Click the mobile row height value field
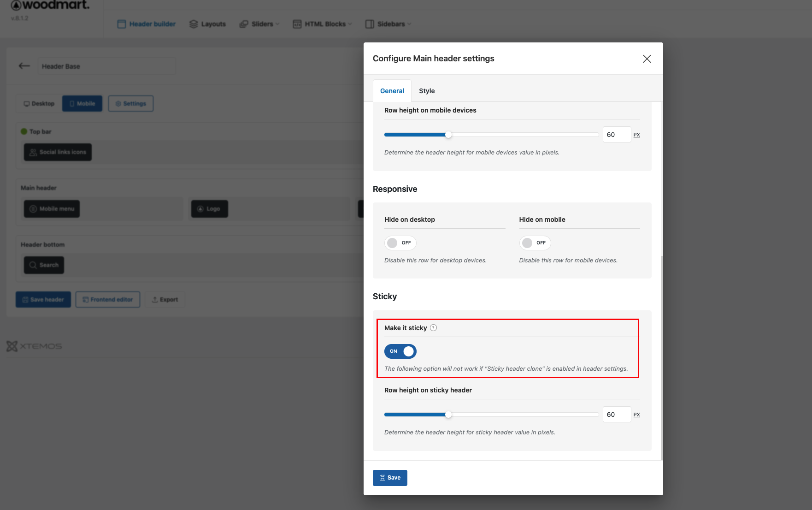 tap(617, 135)
